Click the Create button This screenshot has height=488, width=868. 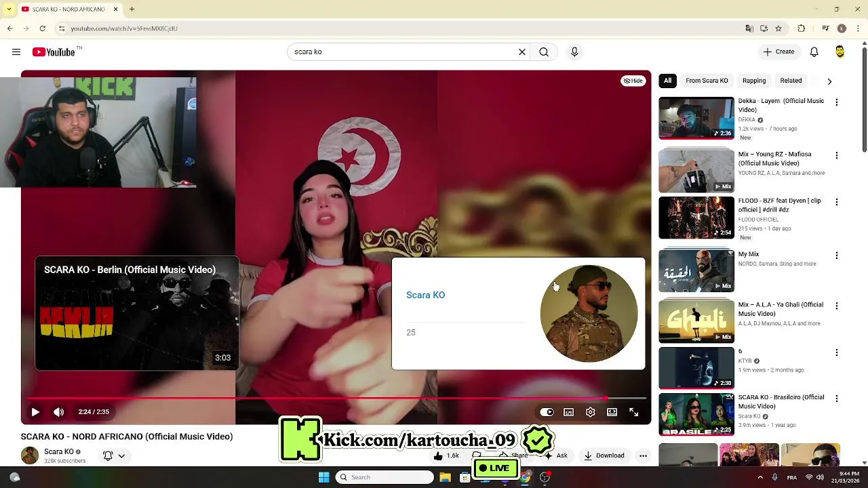(x=778, y=52)
